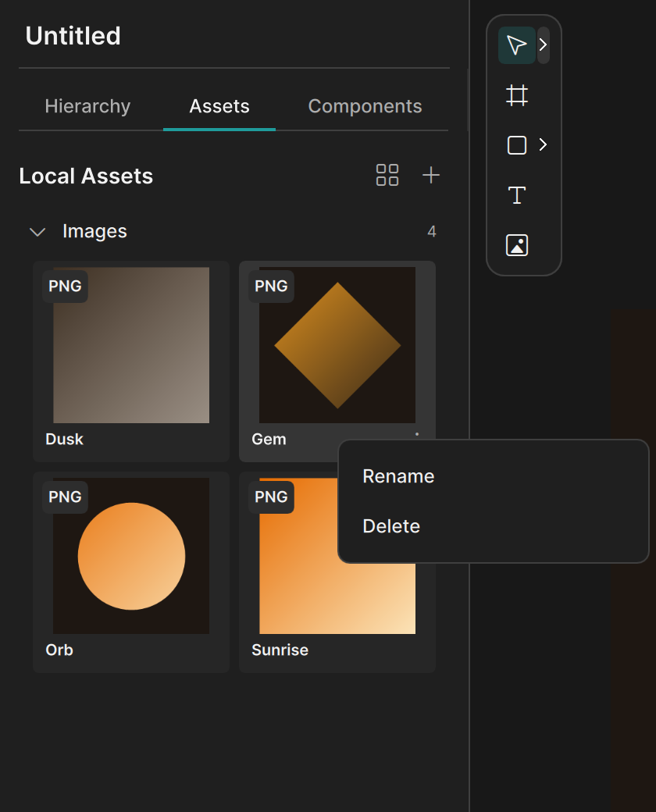656x812 pixels.
Task: Click the Sunrise asset name
Action: coord(280,650)
